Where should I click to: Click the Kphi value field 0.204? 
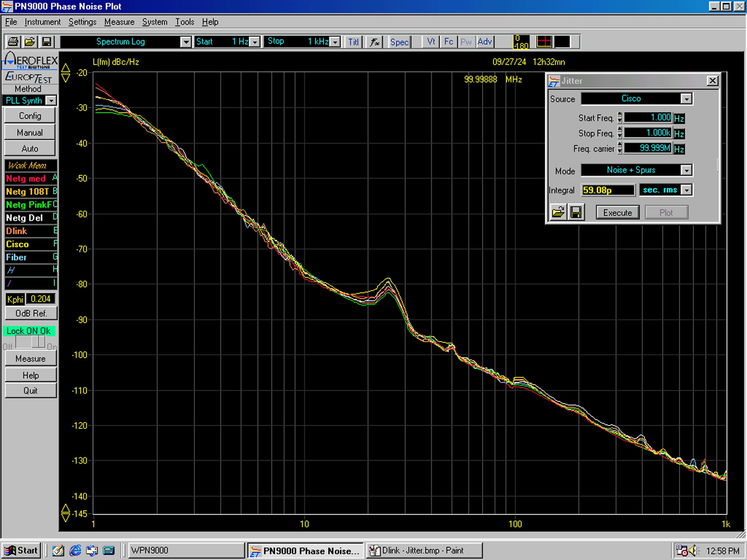click(41, 299)
